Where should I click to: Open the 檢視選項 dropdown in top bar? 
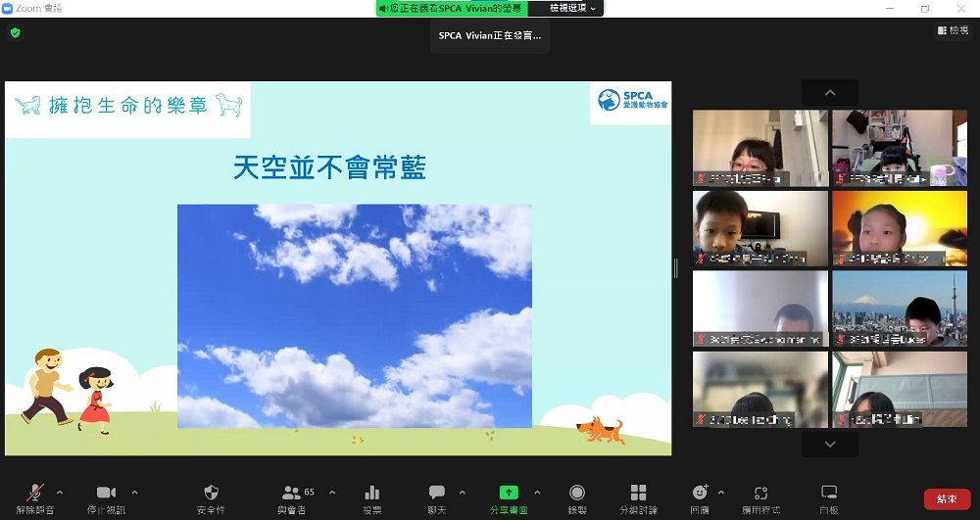tap(573, 8)
